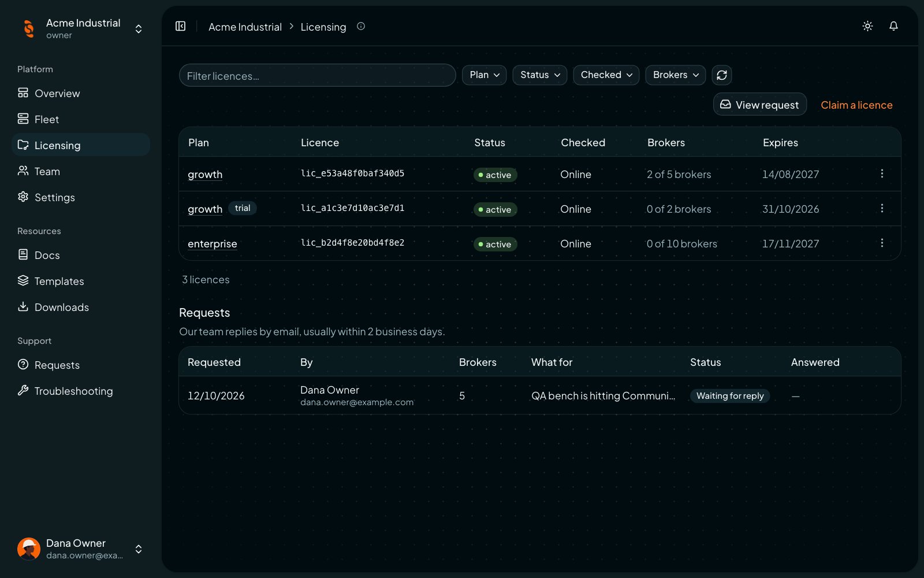Screen dimensions: 924x578
Task: Open the Acme Industrial organization switcher
Action: click(81, 28)
